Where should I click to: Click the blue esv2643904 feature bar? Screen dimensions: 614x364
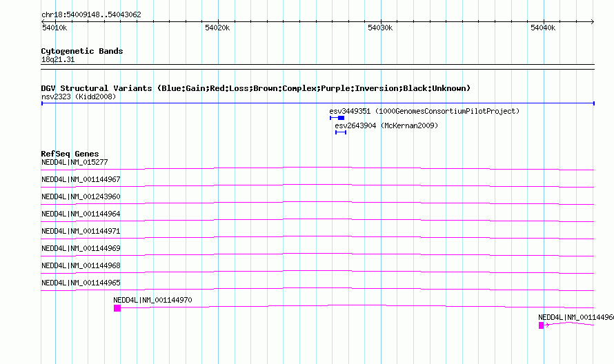341,132
